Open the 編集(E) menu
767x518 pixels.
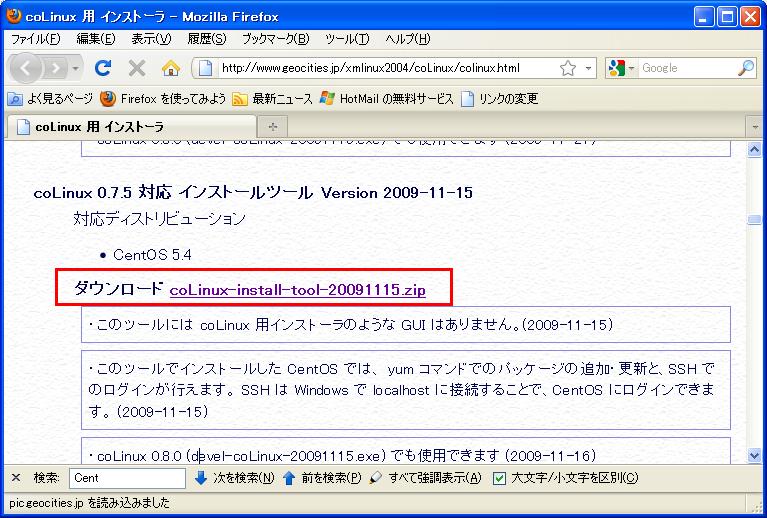pyautogui.click(x=96, y=39)
